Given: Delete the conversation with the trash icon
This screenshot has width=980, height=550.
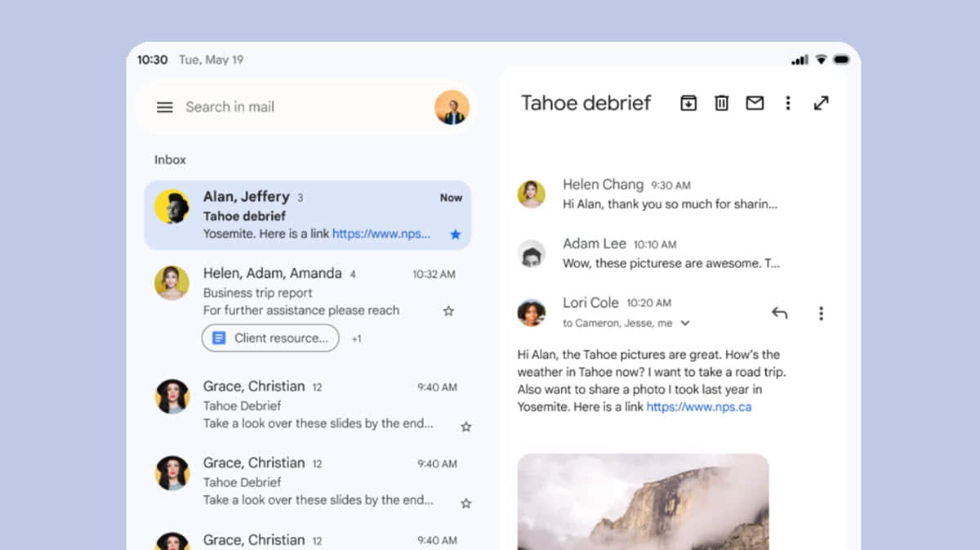Looking at the screenshot, I should click(x=722, y=103).
